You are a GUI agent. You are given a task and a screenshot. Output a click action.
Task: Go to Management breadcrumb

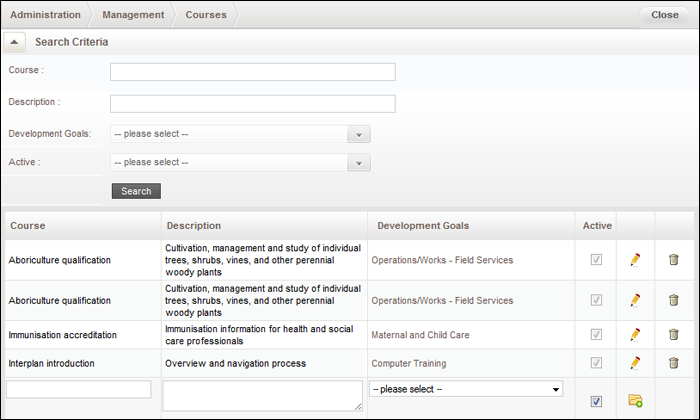[x=133, y=15]
